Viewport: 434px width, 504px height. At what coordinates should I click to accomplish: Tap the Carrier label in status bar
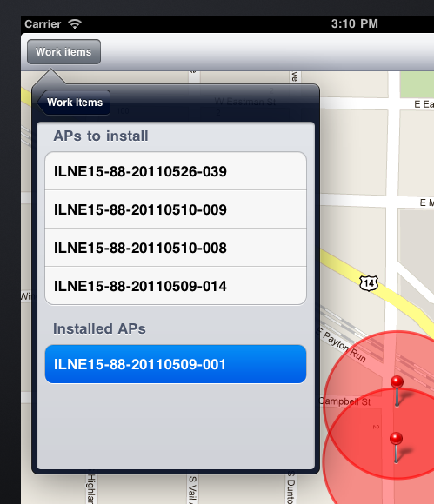tap(43, 24)
